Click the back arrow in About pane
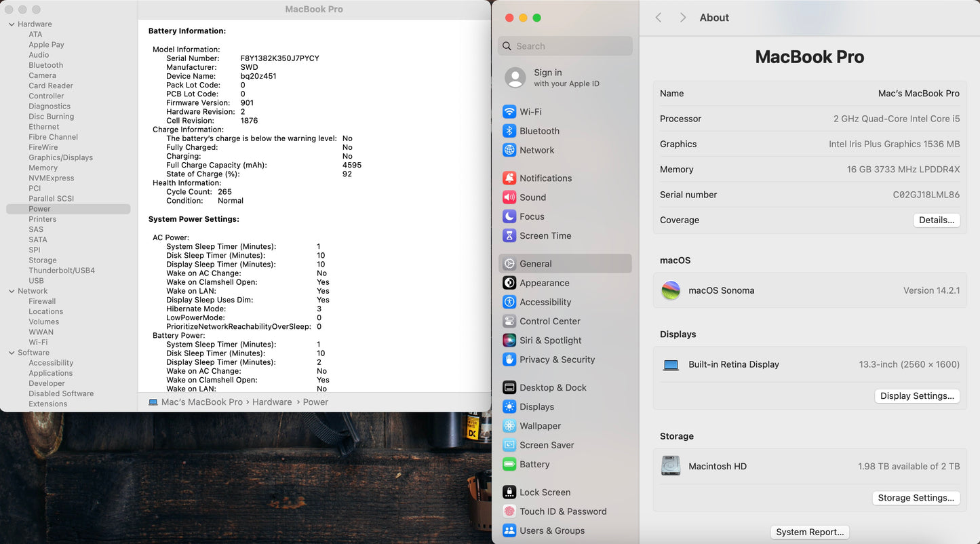 click(x=659, y=18)
